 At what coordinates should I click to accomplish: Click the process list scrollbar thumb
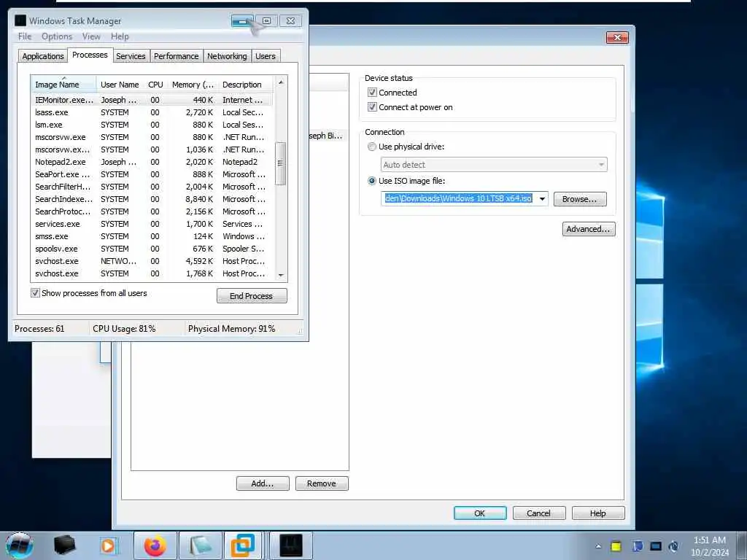coord(281,163)
